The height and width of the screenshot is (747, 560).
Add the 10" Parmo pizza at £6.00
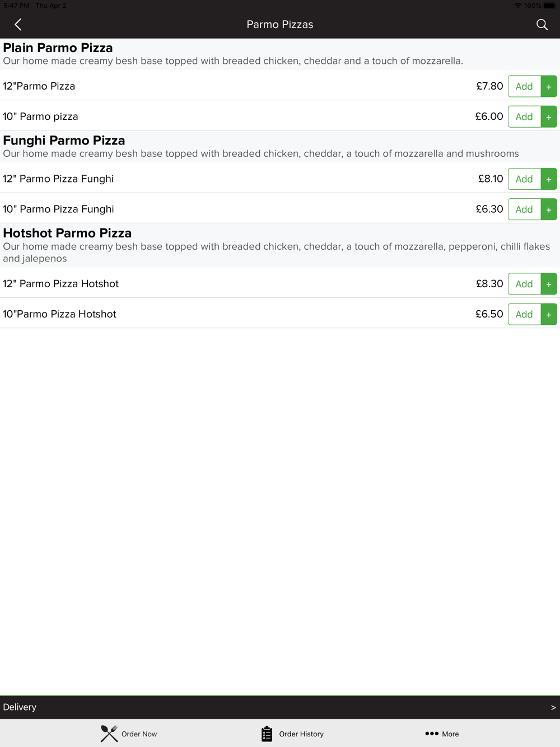click(524, 116)
